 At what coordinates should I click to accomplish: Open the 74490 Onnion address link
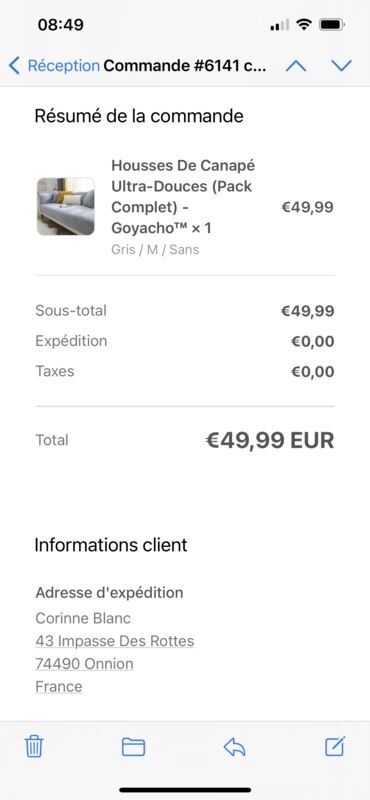(x=84, y=664)
